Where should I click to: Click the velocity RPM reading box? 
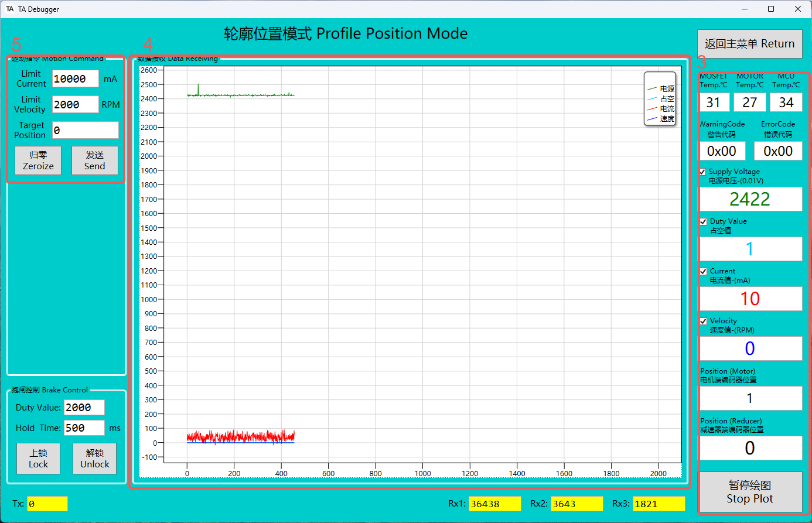click(750, 348)
